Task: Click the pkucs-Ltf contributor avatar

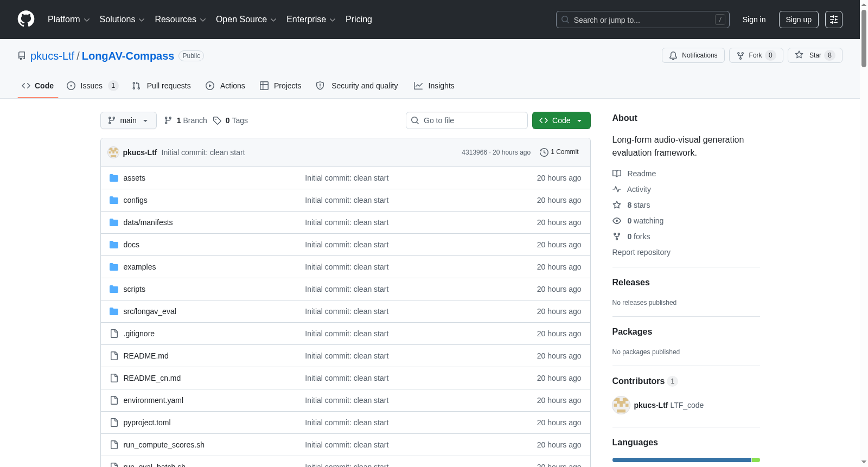Action: click(x=621, y=405)
